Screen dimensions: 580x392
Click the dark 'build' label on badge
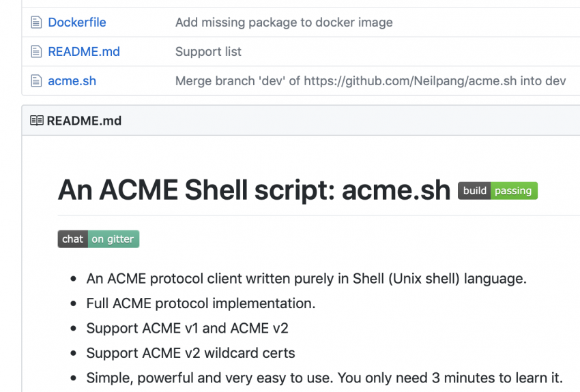[x=474, y=191]
